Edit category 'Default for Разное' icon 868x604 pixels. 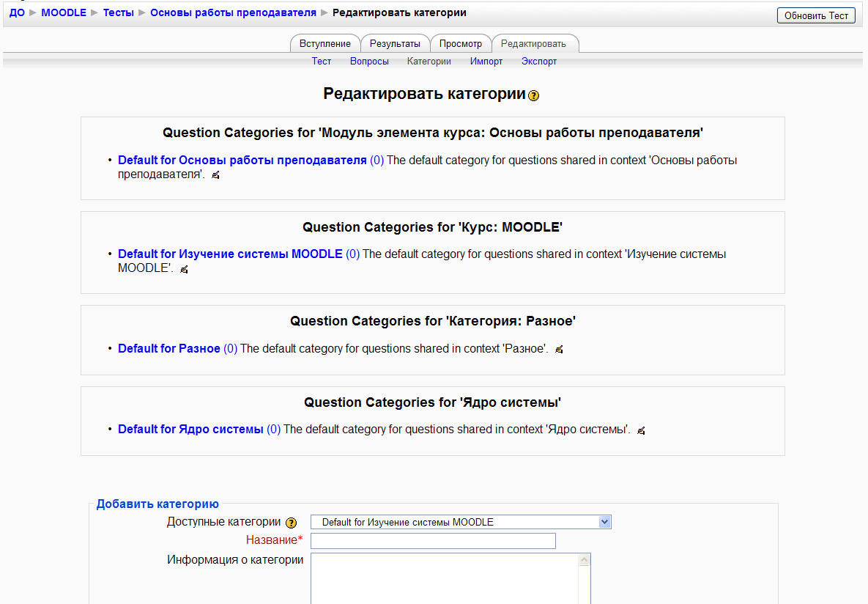[559, 349]
